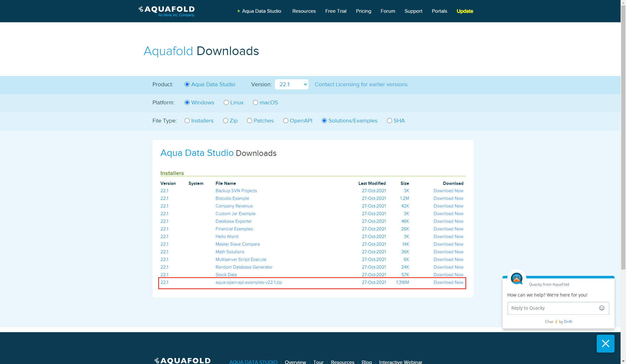Screen dimensions: 626x364
Task: Open the Version 22.1 dropdown
Action: click(292, 84)
